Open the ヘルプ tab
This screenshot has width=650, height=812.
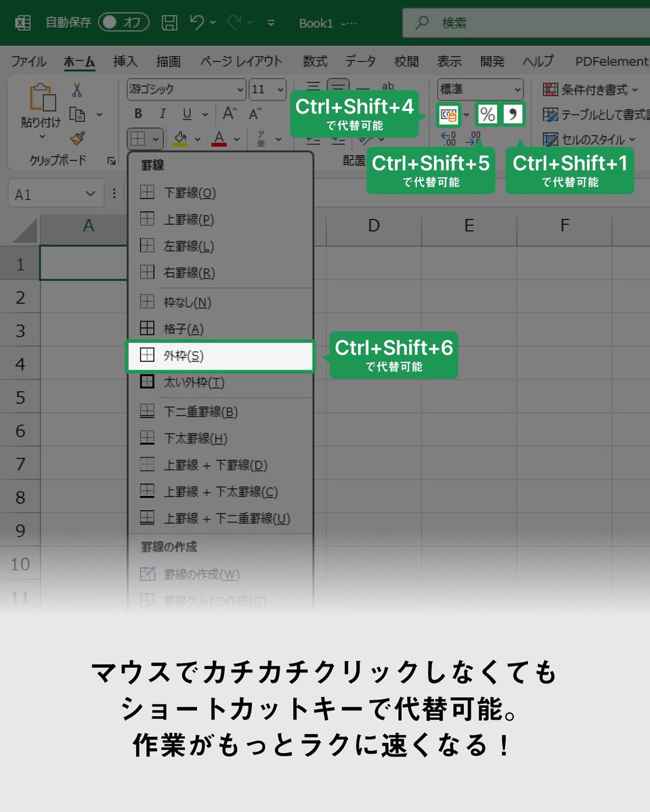538,61
